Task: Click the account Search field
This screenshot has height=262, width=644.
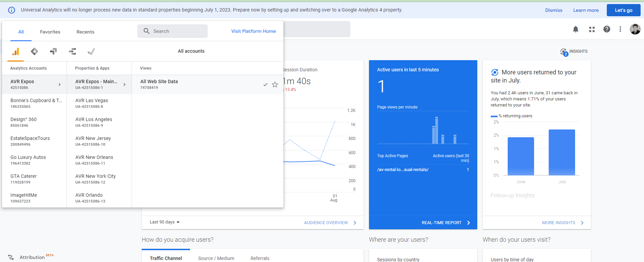Action: pos(172,31)
